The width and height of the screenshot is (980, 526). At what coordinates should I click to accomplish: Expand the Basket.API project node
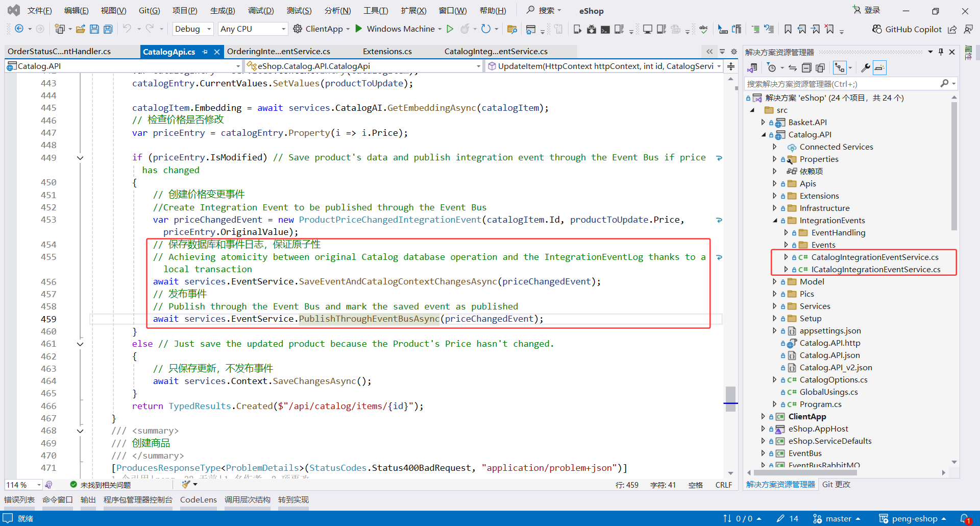pos(763,122)
